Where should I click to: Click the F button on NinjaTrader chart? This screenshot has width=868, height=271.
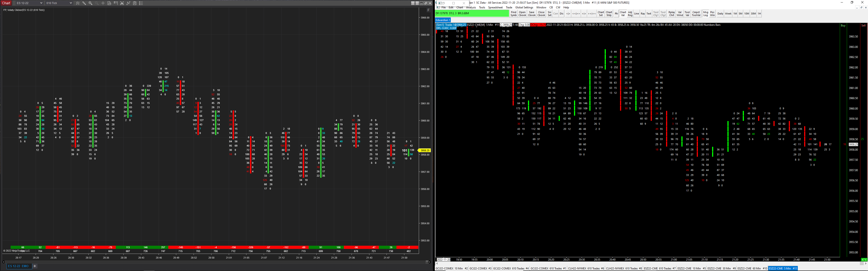tap(429, 10)
